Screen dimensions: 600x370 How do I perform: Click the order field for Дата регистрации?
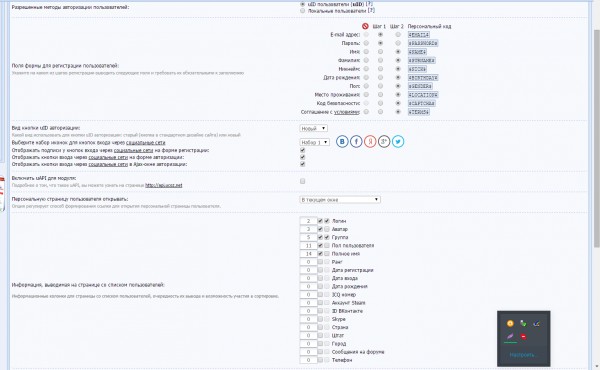(x=308, y=270)
